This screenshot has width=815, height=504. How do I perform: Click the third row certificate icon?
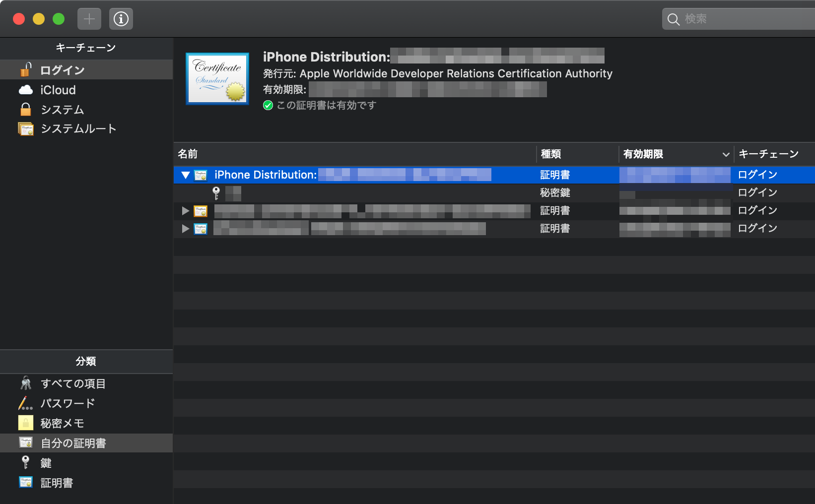pos(201,229)
